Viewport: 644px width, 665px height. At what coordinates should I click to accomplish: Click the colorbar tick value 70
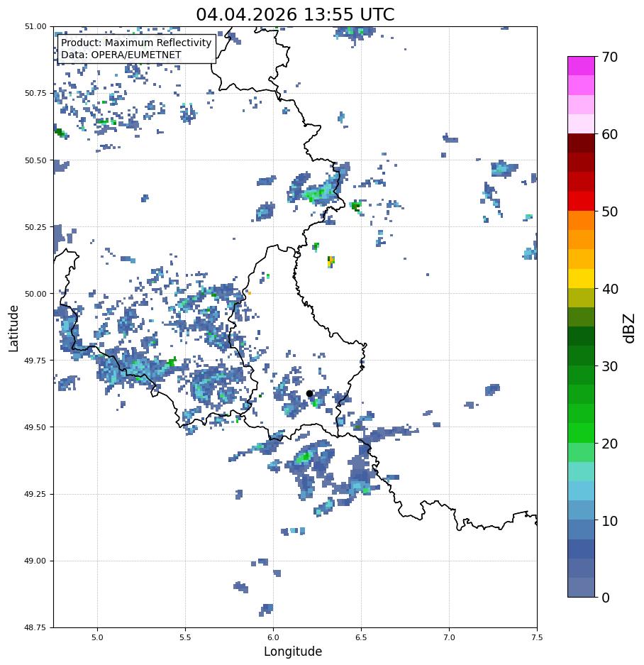point(610,57)
